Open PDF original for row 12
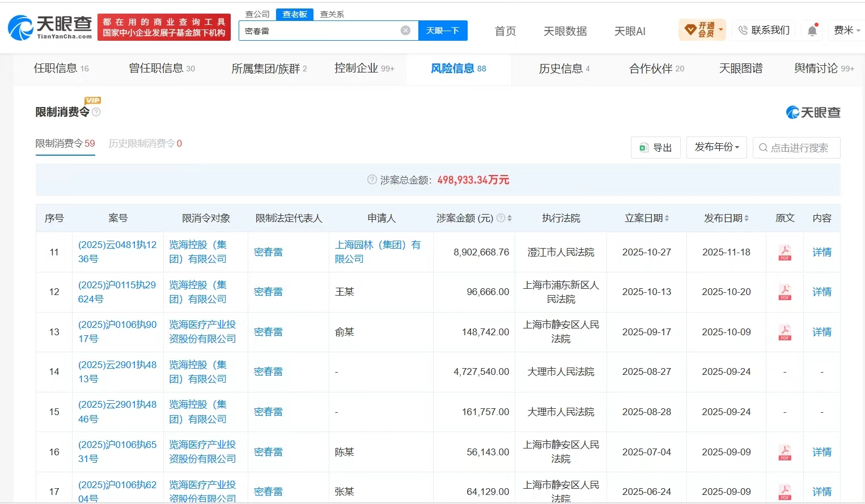This screenshot has width=865, height=504. click(x=785, y=292)
